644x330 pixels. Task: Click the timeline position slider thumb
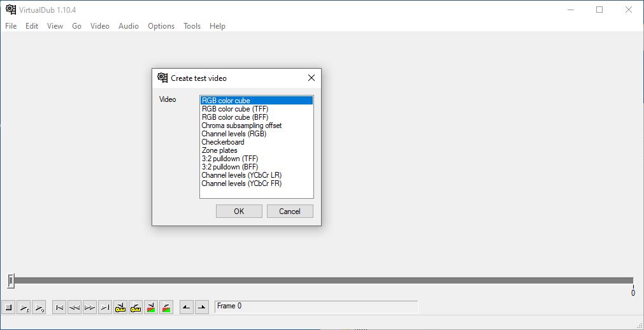[x=11, y=281]
